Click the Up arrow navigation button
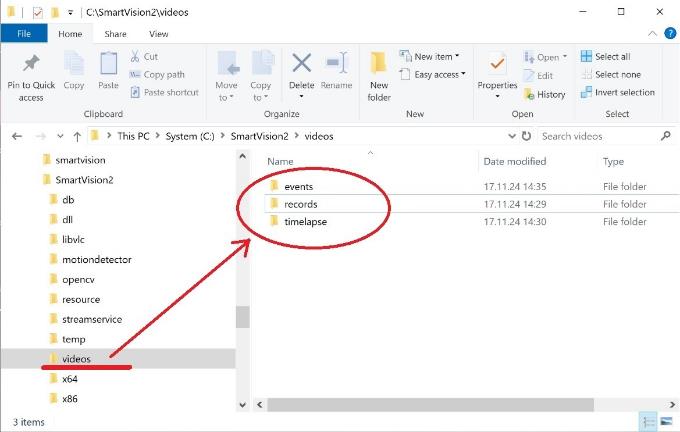 77,136
